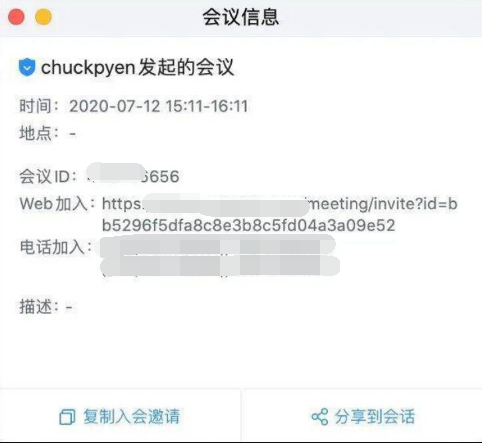Click the share icon beside 分享到会话
The image size is (482, 443).
click(x=320, y=417)
